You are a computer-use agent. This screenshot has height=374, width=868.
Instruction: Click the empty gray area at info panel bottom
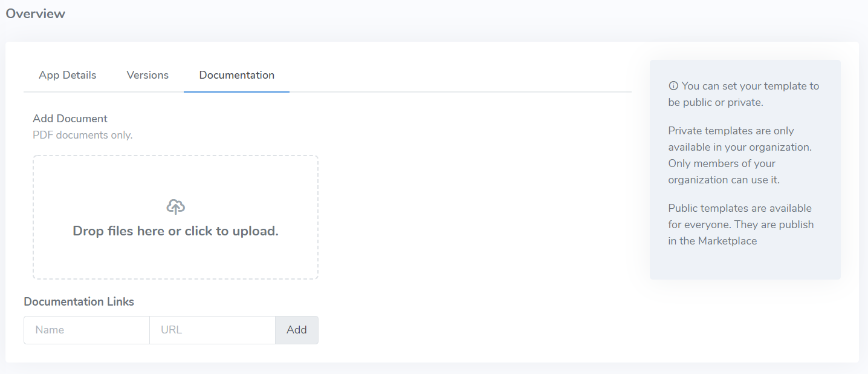tap(745, 264)
